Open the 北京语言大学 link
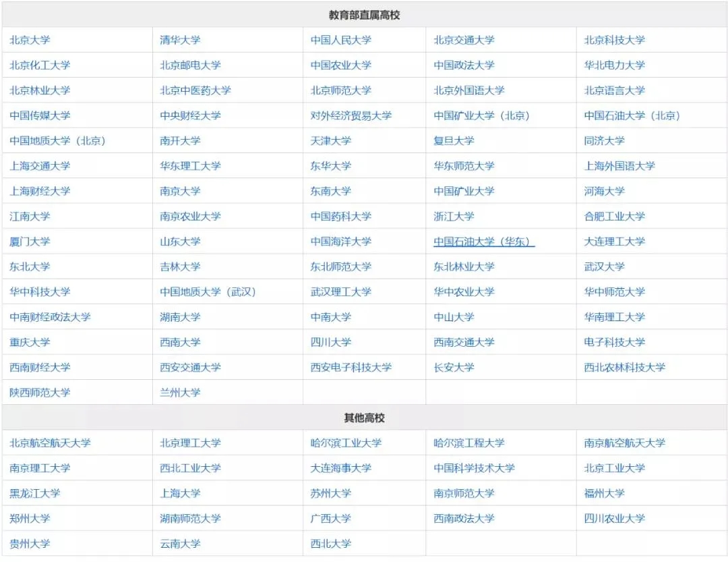The image size is (728, 562). [614, 90]
